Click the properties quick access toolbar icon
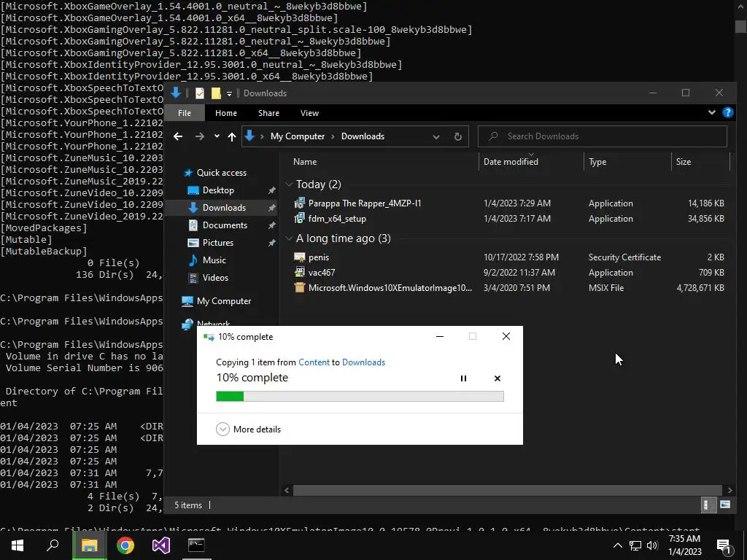Viewport: 747px width, 560px height. coord(200,93)
